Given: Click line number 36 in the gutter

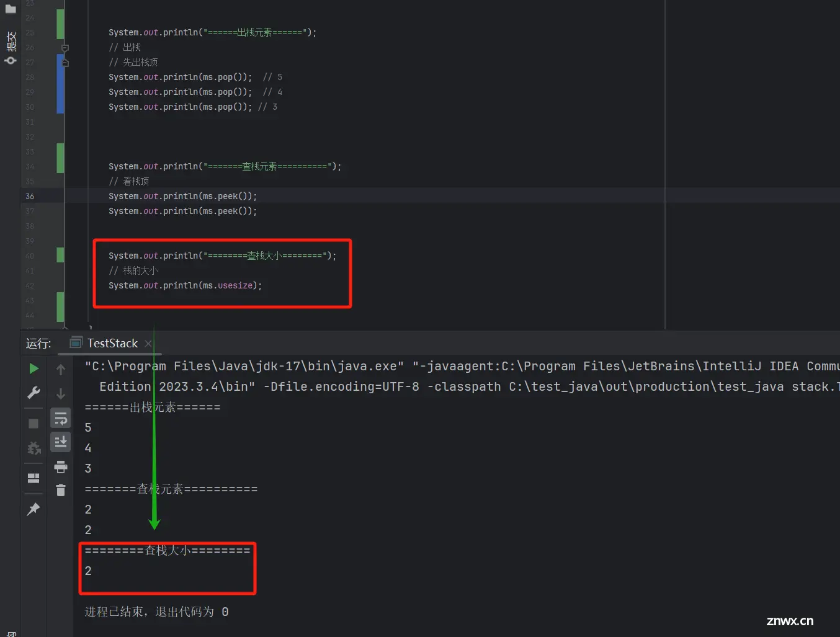Looking at the screenshot, I should [x=30, y=196].
